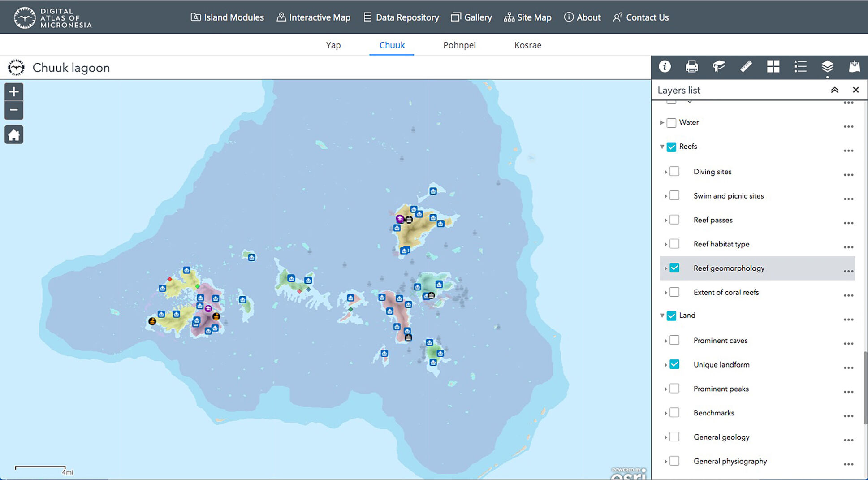Activate the Measurement ruler tool
The width and height of the screenshot is (868, 480).
[746, 67]
